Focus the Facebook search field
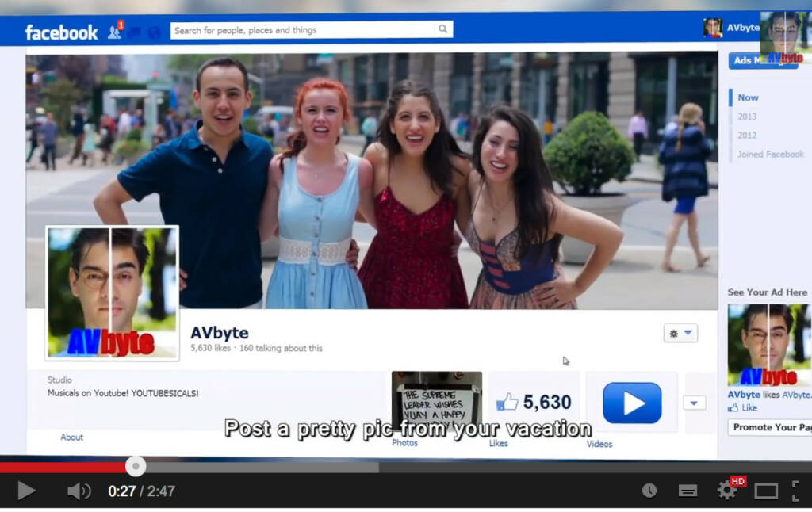Screen dimensions: 812x512 [311, 30]
